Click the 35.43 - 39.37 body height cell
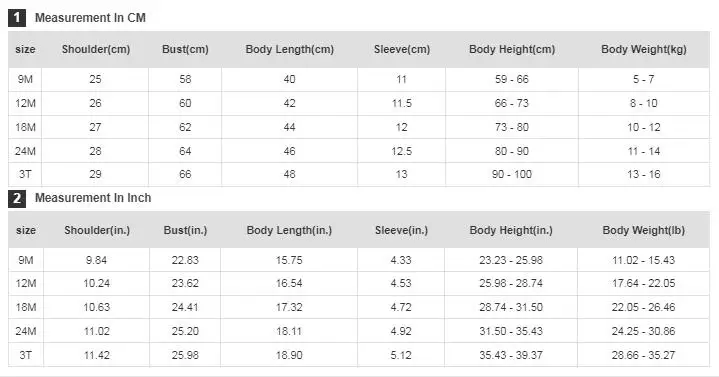Image resolution: width=719 pixels, height=377 pixels. (x=511, y=355)
